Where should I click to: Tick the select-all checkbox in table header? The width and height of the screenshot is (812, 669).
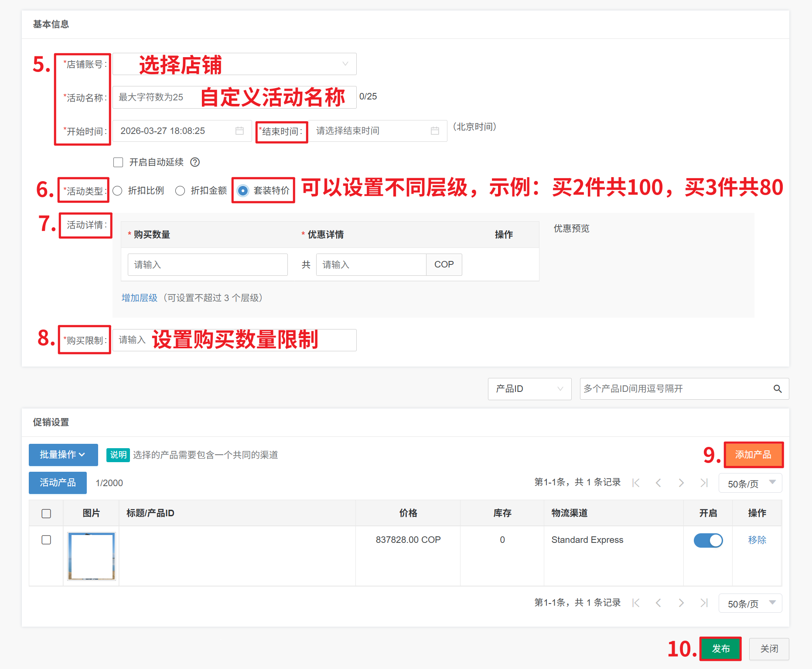[x=46, y=513]
